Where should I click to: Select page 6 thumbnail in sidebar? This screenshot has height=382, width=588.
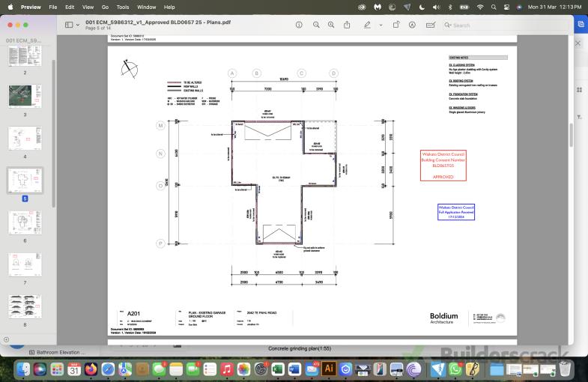tap(25, 223)
